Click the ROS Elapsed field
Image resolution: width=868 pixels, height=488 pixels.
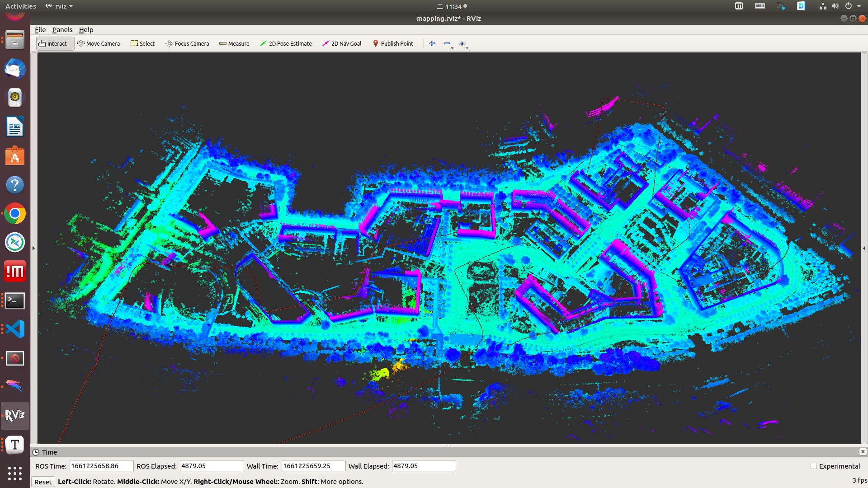(212, 466)
